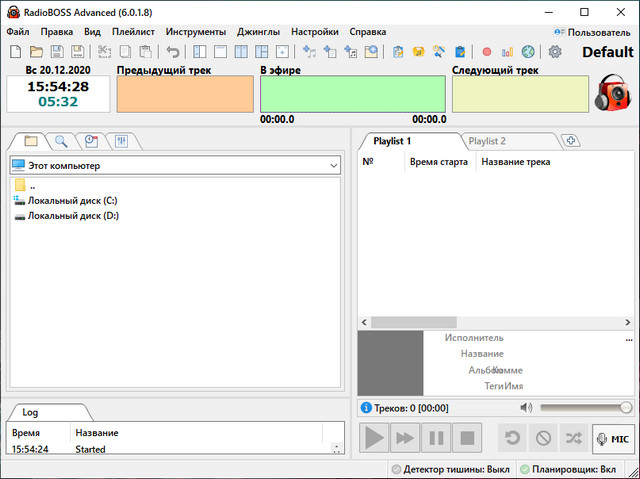Click the undo arrow in toolbar
Screen dimensions: 640x479
tap(173, 52)
